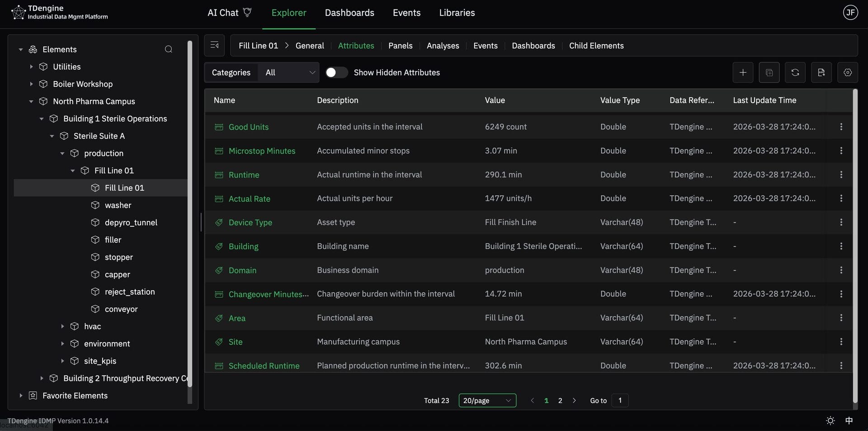Image resolution: width=868 pixels, height=431 pixels.
Task: Click the export attributes file icon
Action: pyautogui.click(x=821, y=72)
